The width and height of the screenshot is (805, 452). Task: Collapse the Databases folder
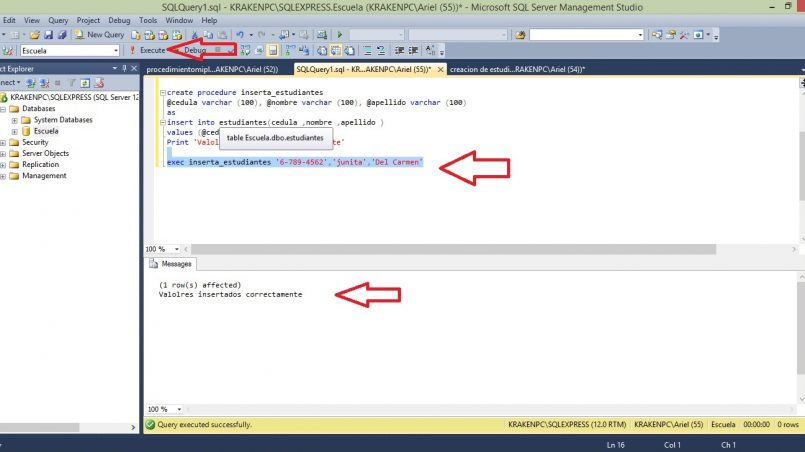point(3,109)
